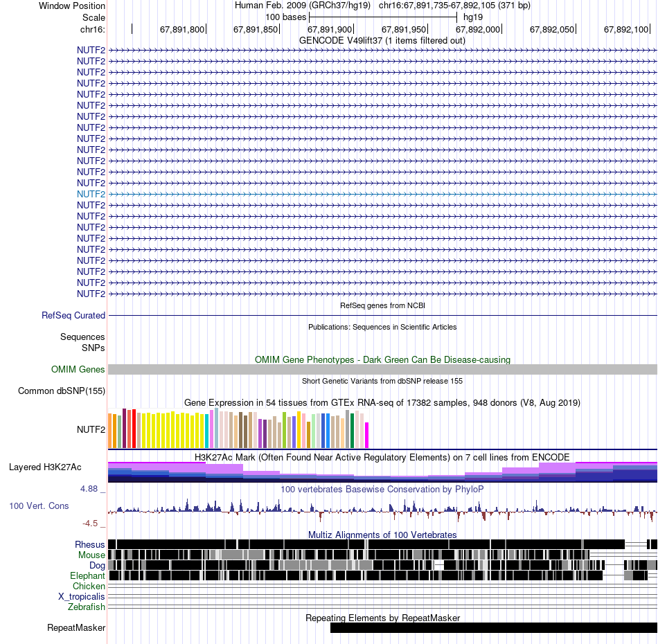
Task: Click the SNPs track label
Action: pos(94,348)
